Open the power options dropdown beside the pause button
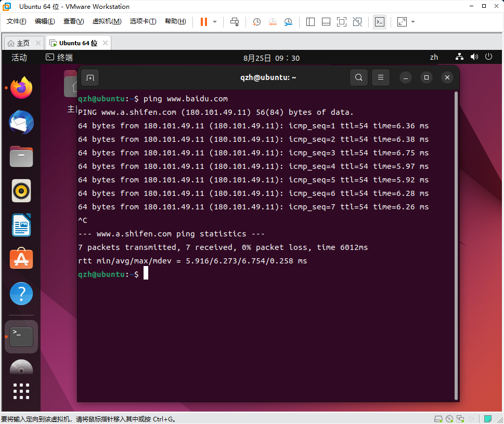This screenshot has height=424, width=504. (215, 22)
